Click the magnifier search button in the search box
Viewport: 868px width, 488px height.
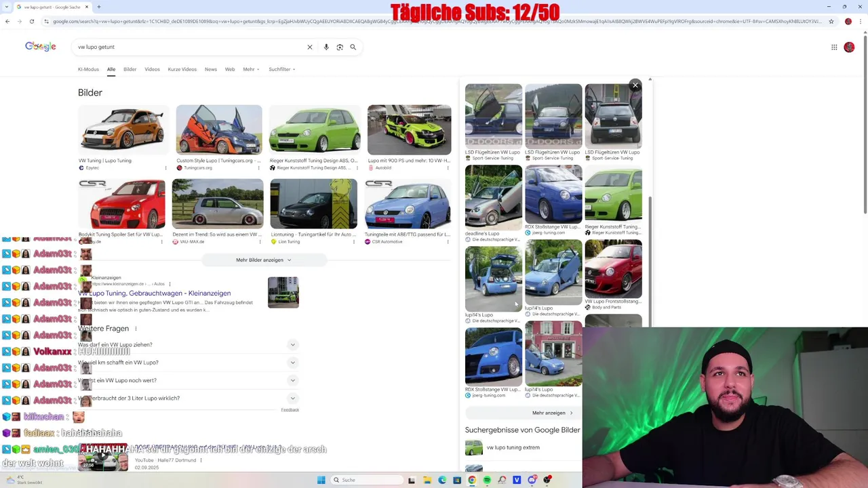(353, 47)
